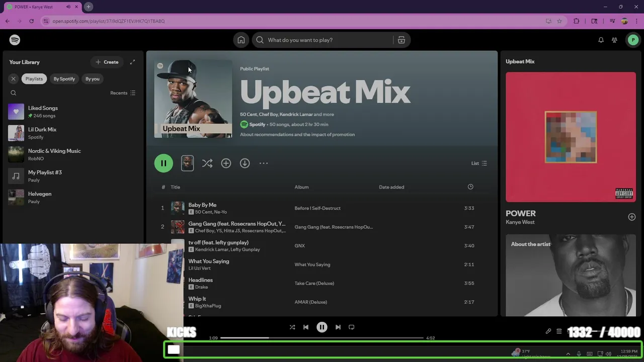Select the By you filter
The height and width of the screenshot is (362, 644).
(x=93, y=78)
